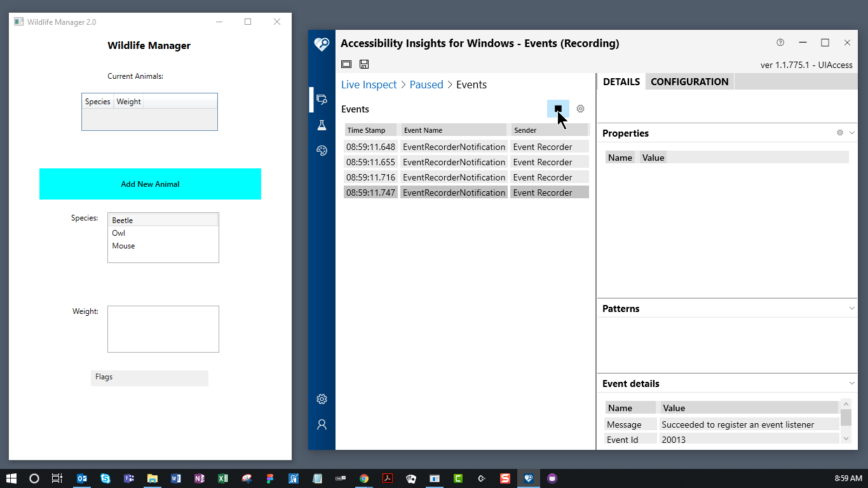Click the Time Stamp column header

(370, 130)
